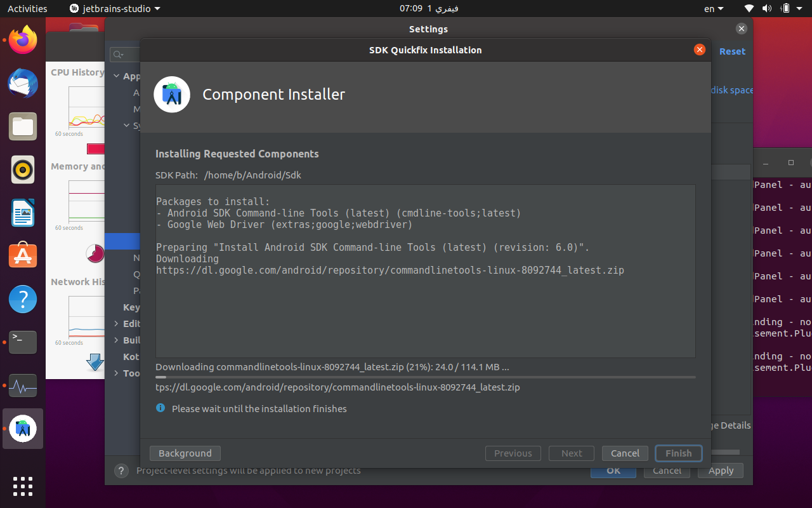
Task: Collapse the System Settings subnode
Action: pyautogui.click(x=127, y=126)
